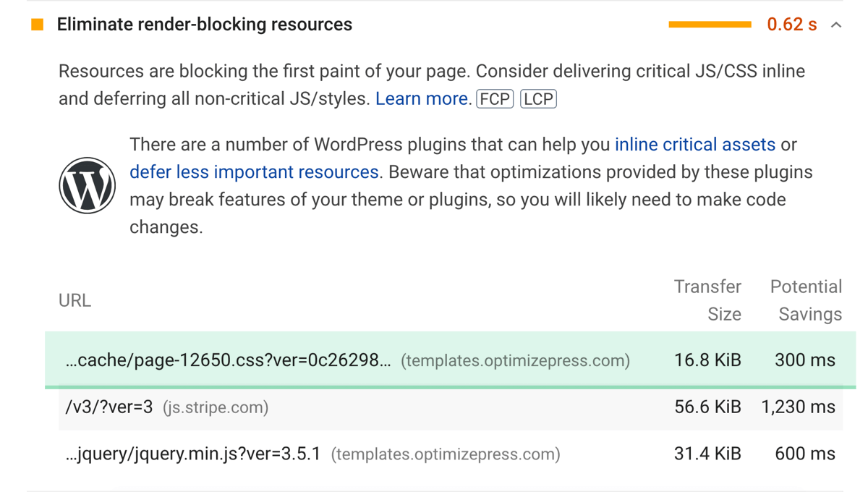Click the 0.62 s savings value
The image size is (868, 492).
[x=792, y=25]
